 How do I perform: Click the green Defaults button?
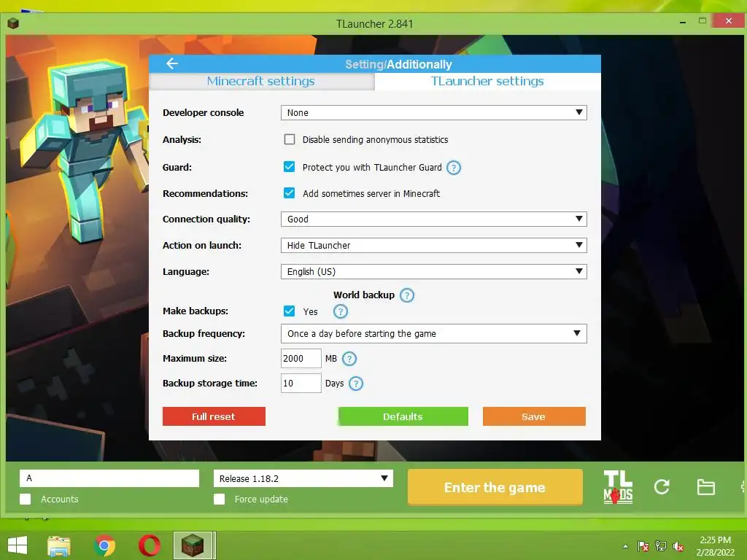(403, 416)
